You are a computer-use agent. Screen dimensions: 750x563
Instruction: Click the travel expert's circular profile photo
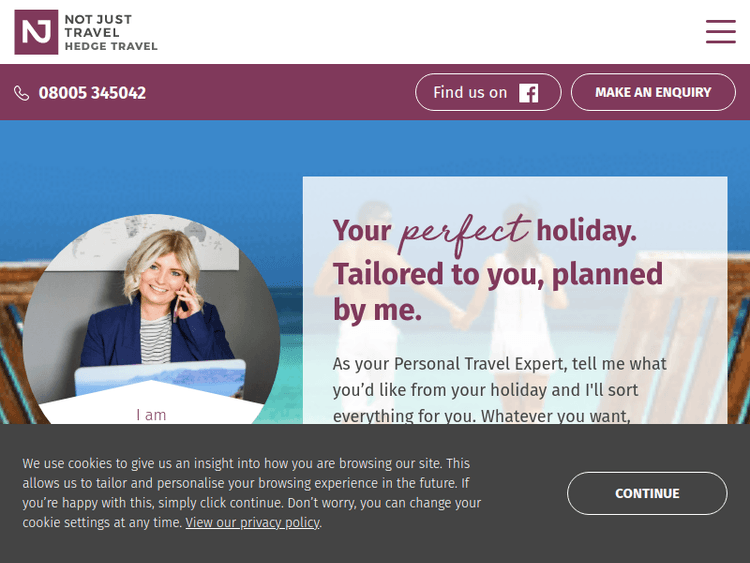(150, 300)
